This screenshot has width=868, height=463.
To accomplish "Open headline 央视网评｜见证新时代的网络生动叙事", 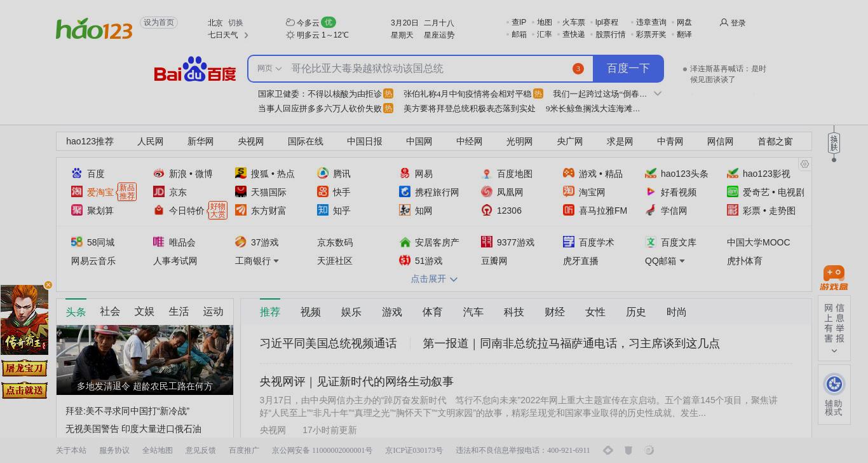I will (356, 382).
